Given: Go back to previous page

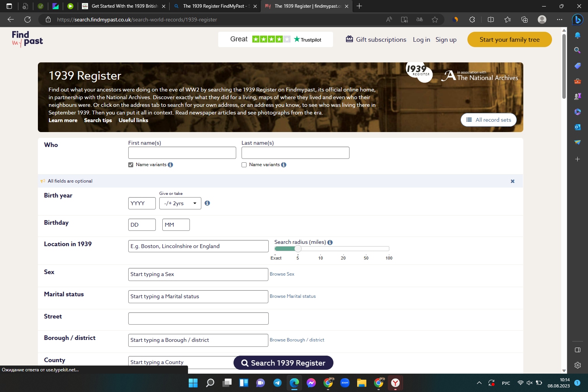Looking at the screenshot, I should [11, 20].
